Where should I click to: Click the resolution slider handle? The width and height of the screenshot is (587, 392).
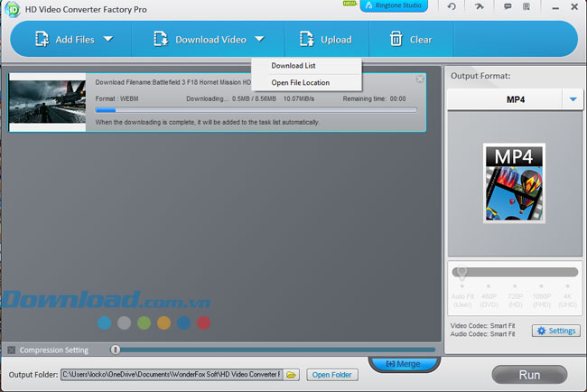[x=462, y=273]
